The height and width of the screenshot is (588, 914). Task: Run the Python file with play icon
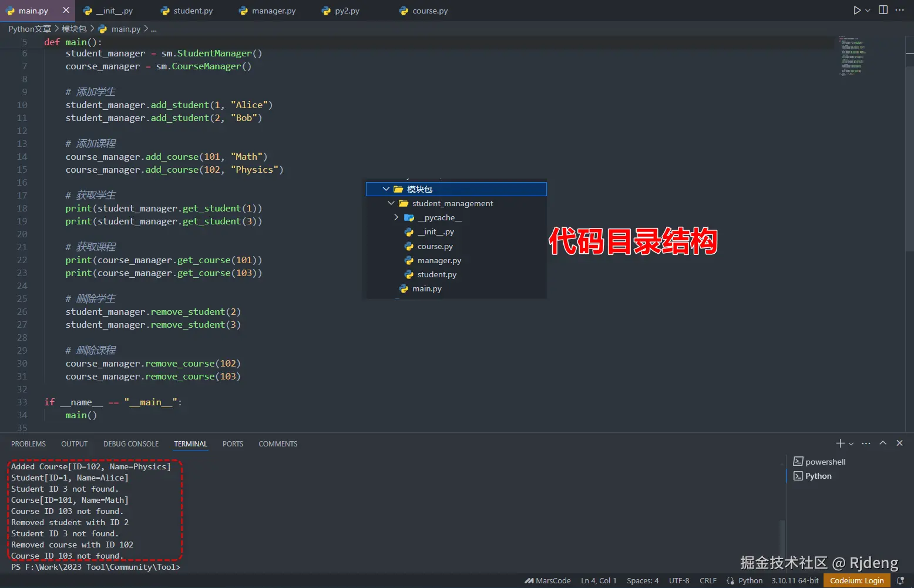point(857,10)
